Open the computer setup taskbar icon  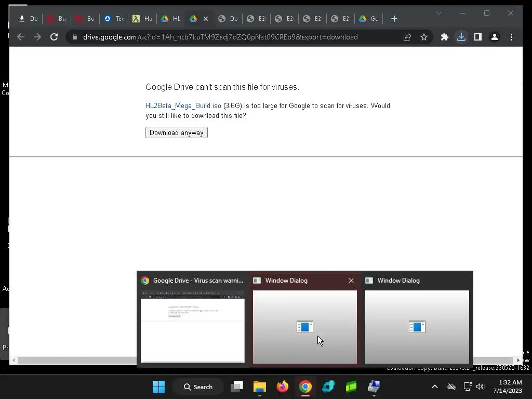[x=374, y=387]
